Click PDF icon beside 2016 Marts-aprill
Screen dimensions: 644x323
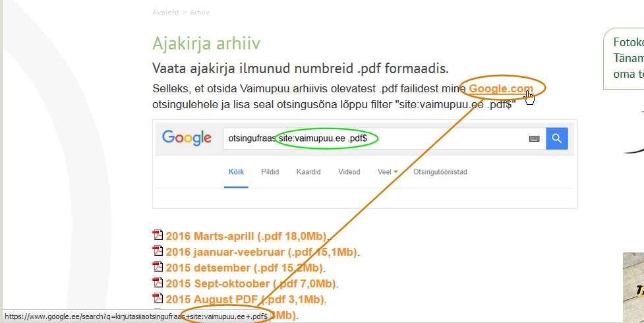[158, 235]
